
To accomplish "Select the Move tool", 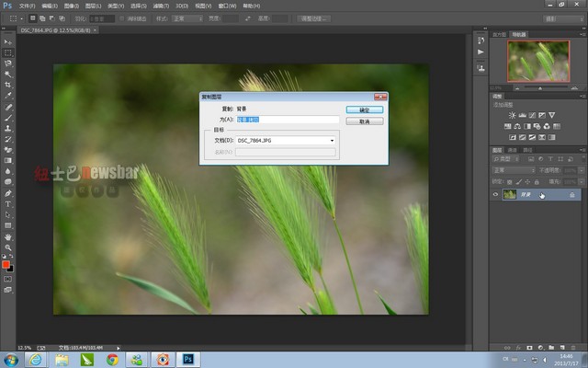I will [x=8, y=42].
